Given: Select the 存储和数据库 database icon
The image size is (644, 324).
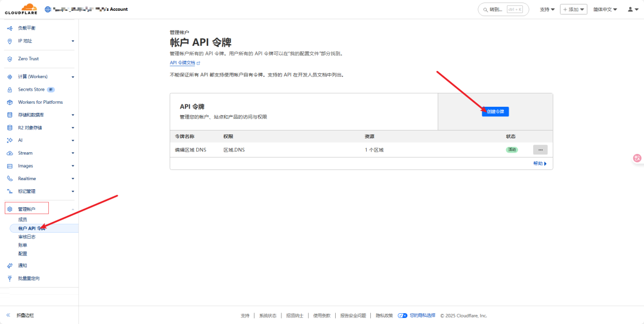Looking at the screenshot, I should [x=10, y=115].
